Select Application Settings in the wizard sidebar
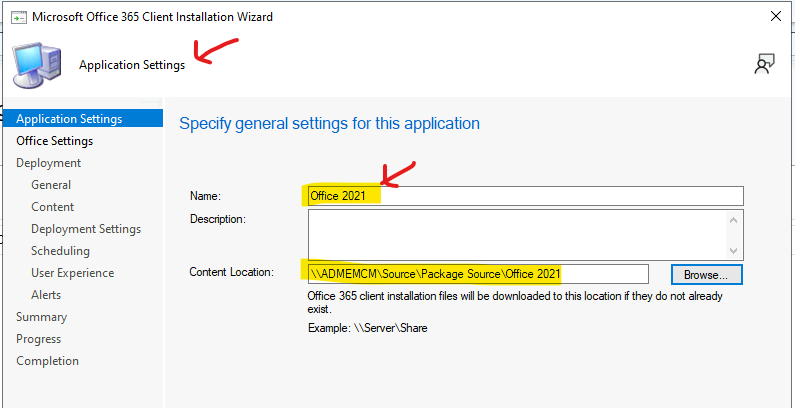795x408 pixels. (x=83, y=119)
